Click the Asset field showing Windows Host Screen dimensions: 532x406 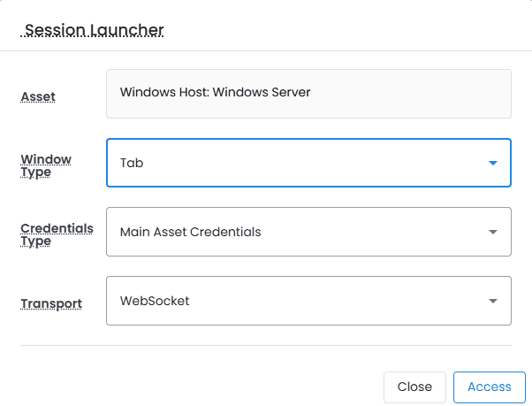[x=308, y=93]
